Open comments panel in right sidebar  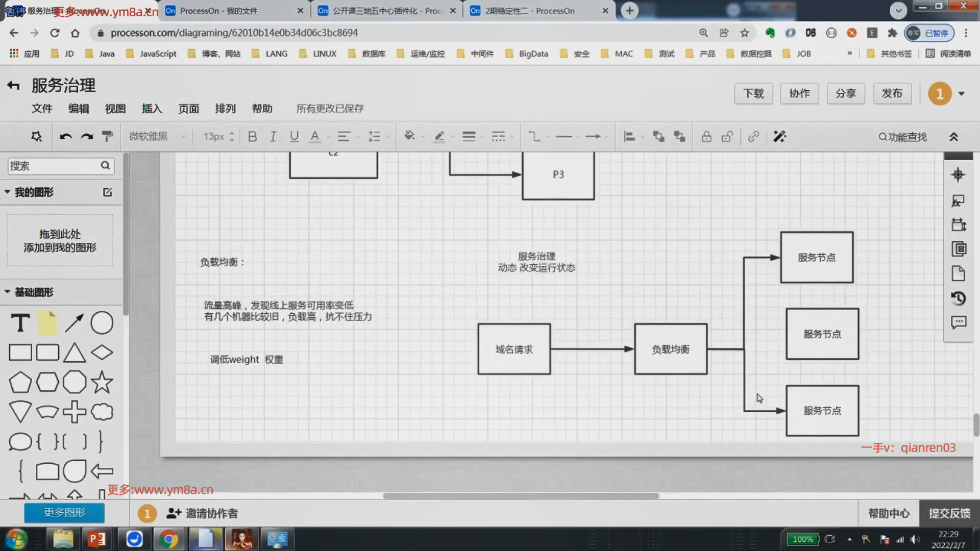tap(959, 322)
